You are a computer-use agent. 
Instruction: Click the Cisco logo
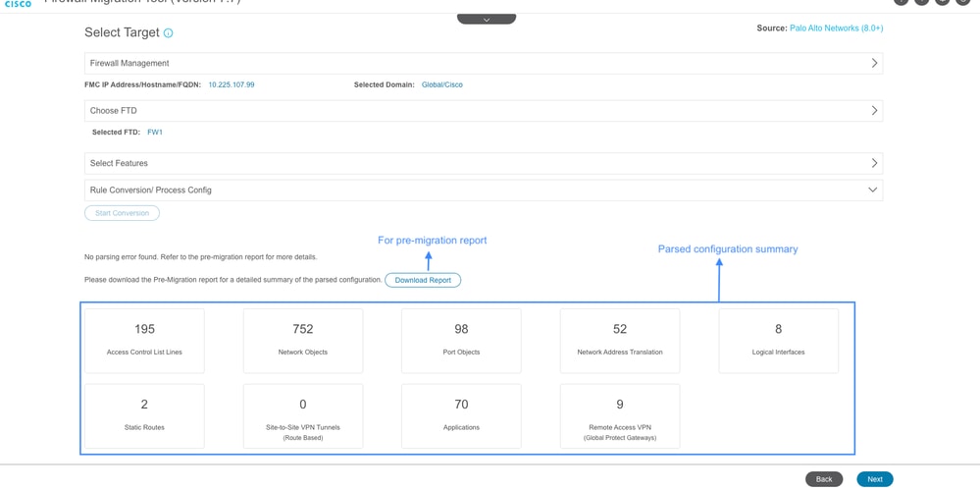coord(18,3)
